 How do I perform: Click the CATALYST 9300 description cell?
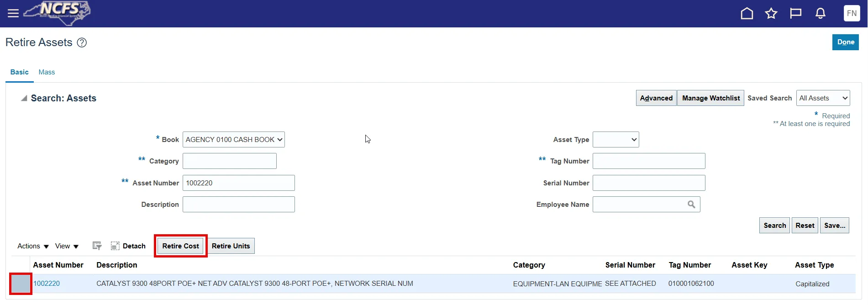(x=255, y=283)
